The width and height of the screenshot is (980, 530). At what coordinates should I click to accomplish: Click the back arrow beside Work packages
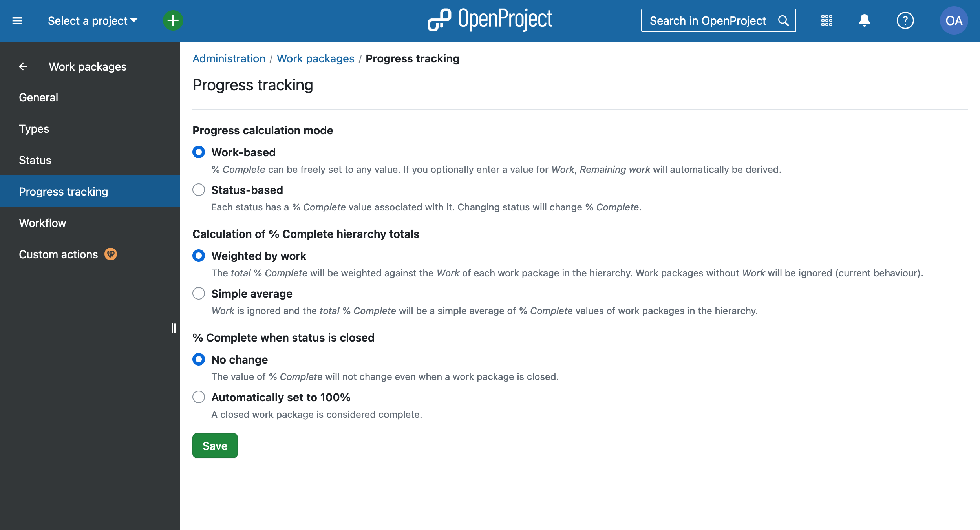click(23, 66)
